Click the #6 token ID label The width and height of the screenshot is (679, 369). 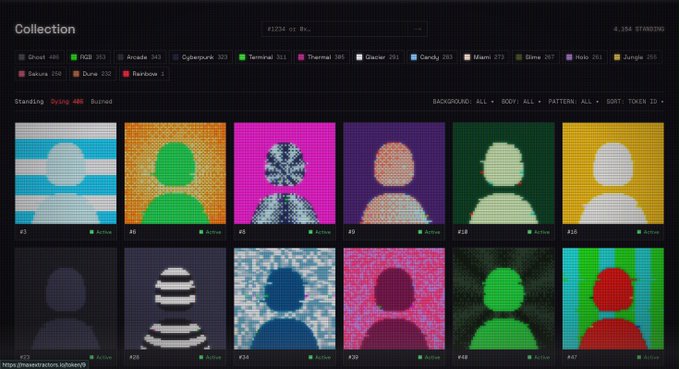133,232
